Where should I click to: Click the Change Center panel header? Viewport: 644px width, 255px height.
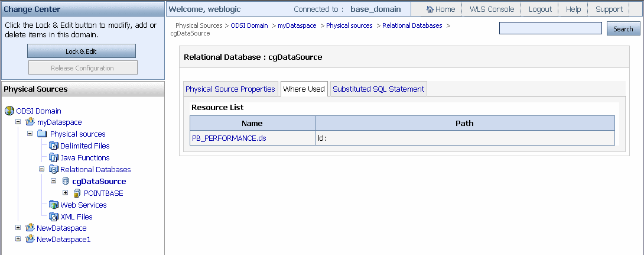coord(83,9)
